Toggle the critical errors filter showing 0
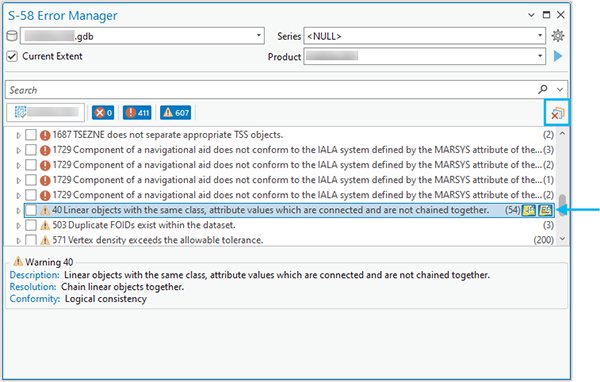Viewport: 600px width, 382px height. [x=103, y=113]
